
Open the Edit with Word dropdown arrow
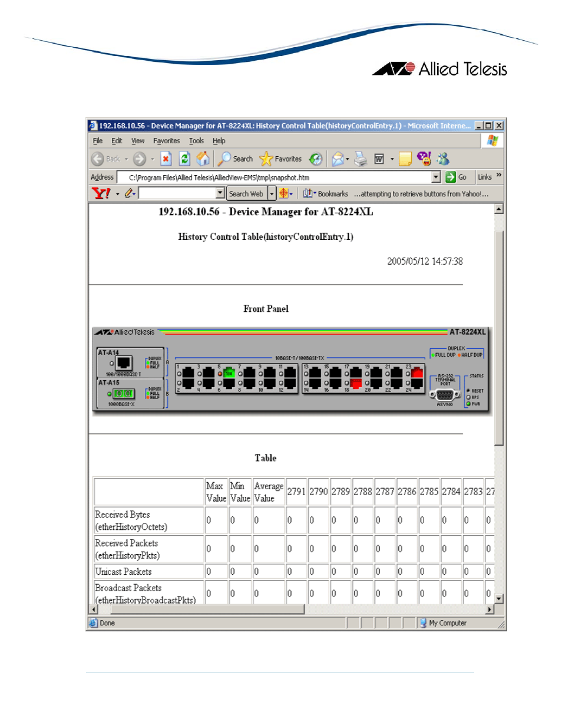pos(392,159)
